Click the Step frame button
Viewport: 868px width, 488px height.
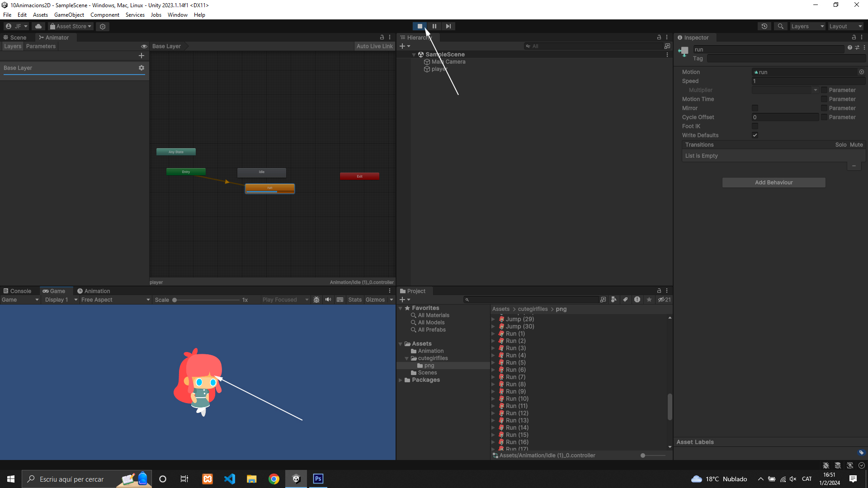(448, 26)
